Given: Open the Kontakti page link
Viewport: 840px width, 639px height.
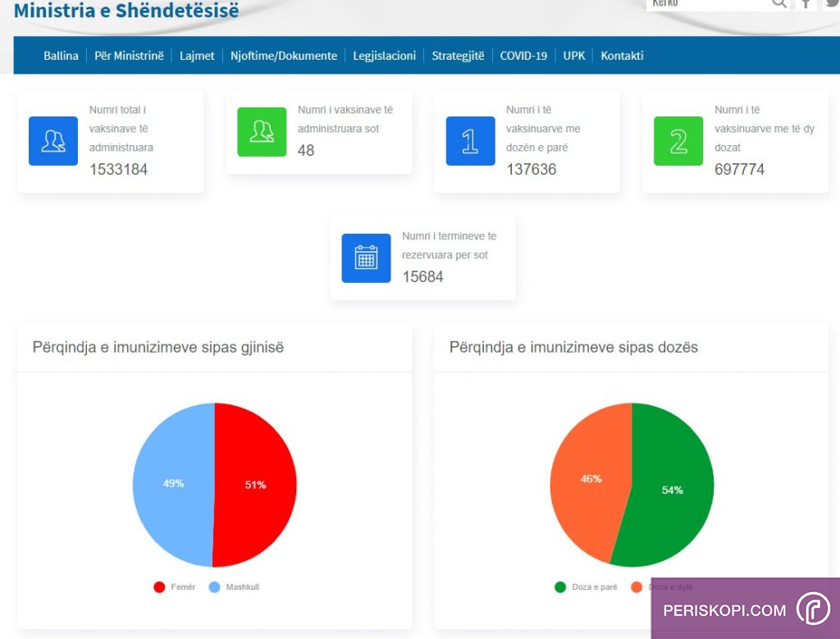Looking at the screenshot, I should click(x=622, y=56).
